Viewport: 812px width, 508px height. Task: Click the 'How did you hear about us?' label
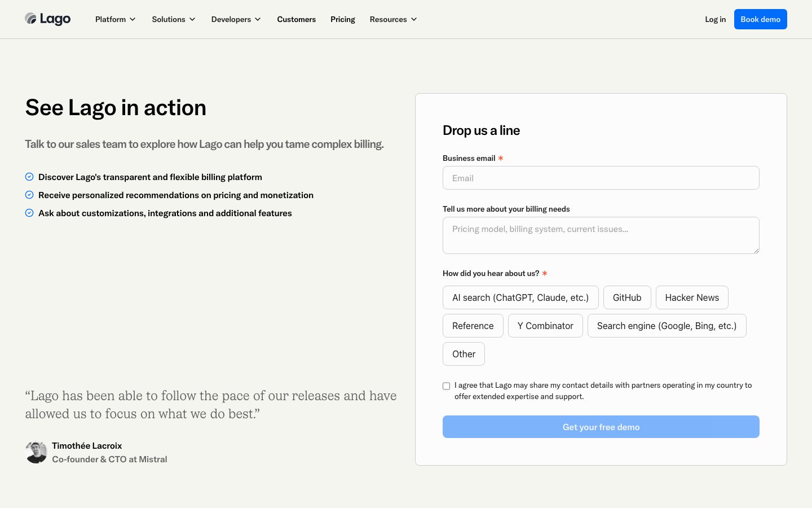(x=491, y=273)
